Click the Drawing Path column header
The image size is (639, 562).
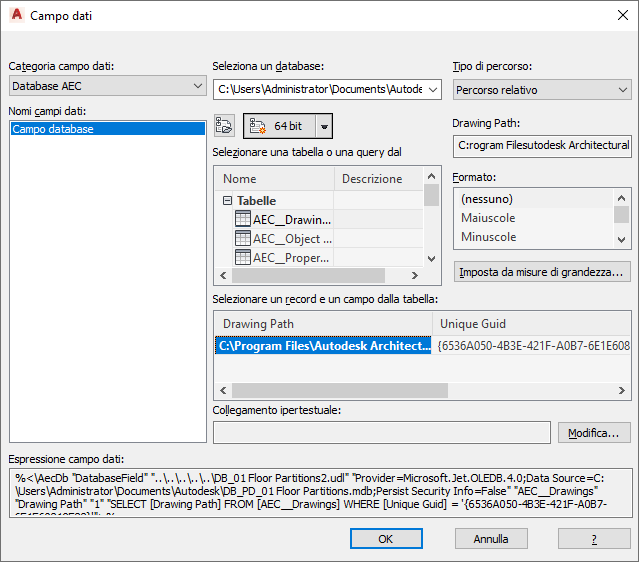[x=323, y=324]
